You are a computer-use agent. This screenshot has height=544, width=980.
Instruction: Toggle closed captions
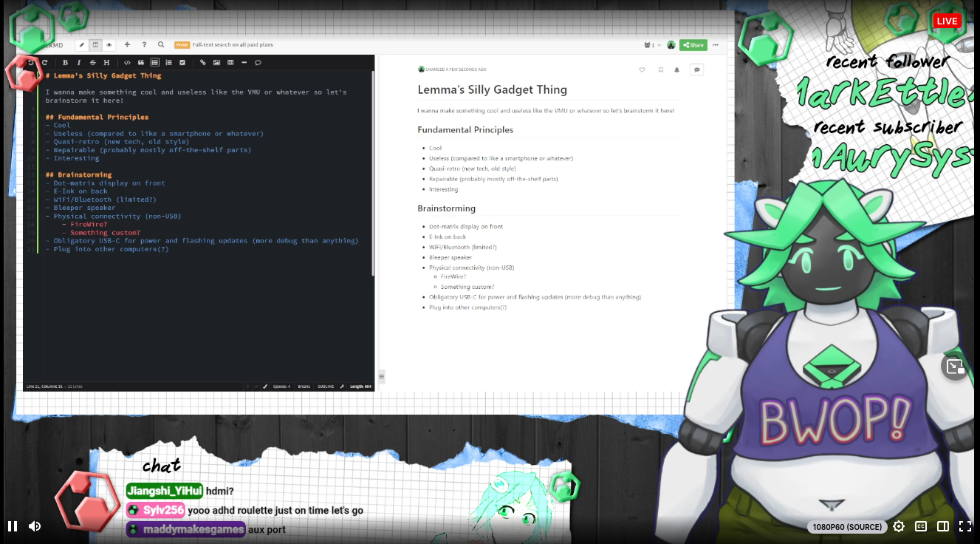point(921,526)
